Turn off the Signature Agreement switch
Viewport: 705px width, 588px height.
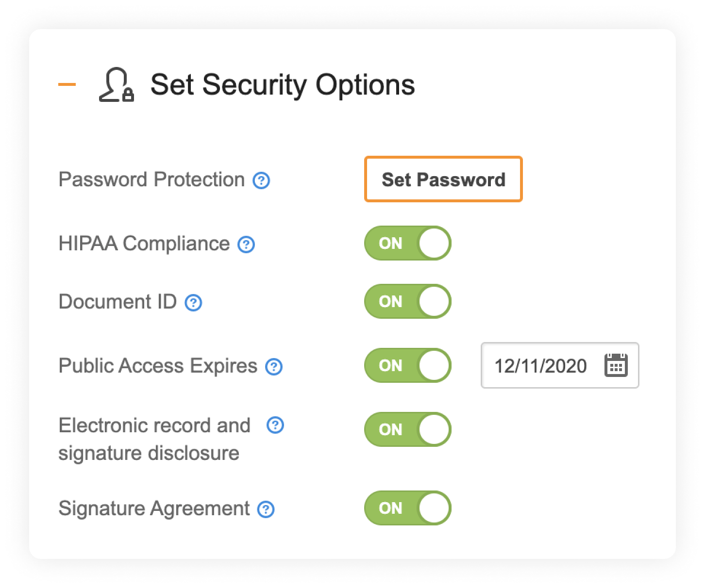(x=408, y=508)
